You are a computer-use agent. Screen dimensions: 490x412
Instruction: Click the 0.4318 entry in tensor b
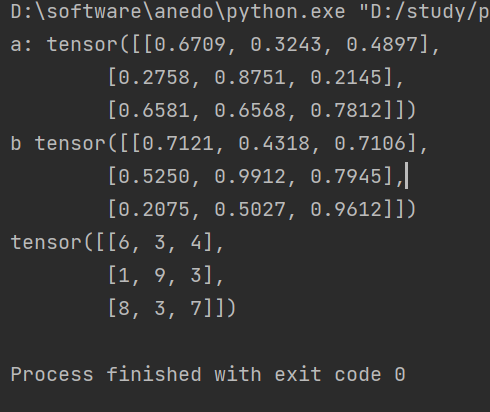pos(274,144)
